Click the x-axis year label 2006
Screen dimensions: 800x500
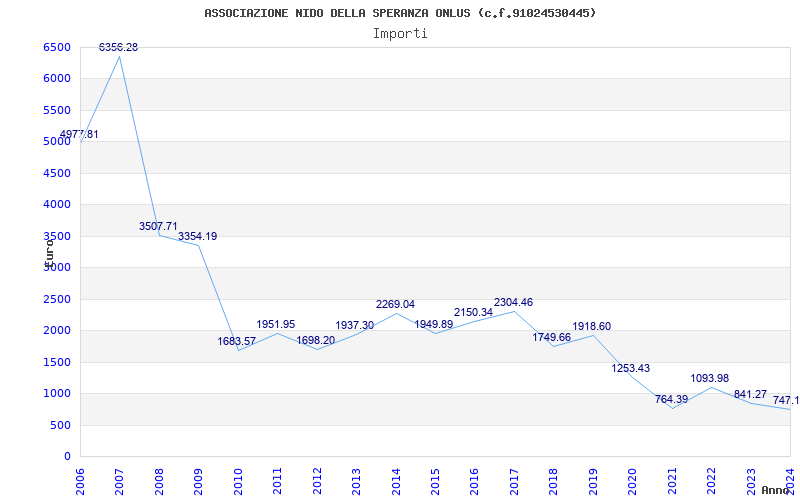80,482
